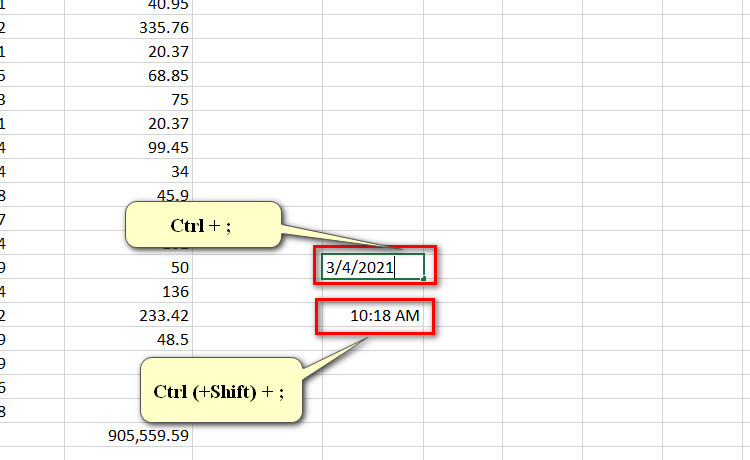Click the fill handle of the date cell
The width and height of the screenshot is (750, 460).
pos(423,278)
